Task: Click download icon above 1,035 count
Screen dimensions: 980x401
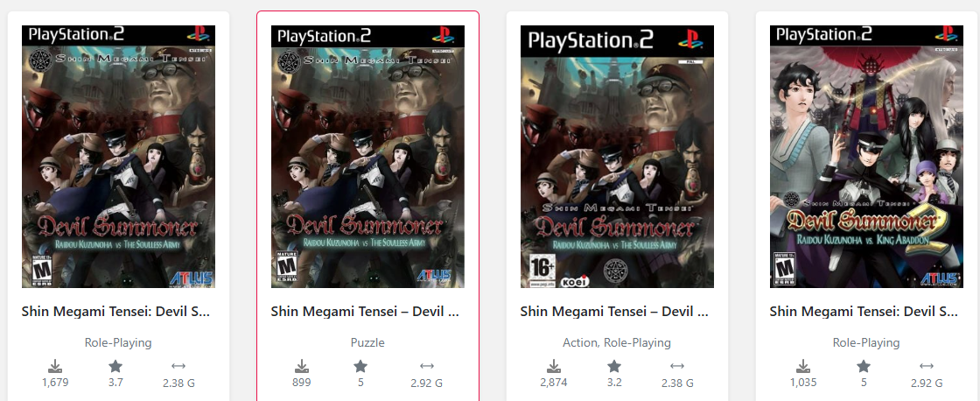Action: click(803, 367)
